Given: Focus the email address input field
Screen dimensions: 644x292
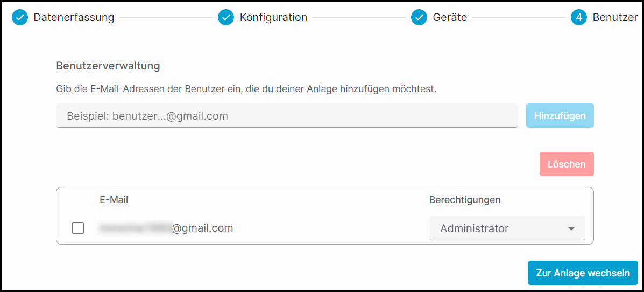Looking at the screenshot, I should 287,116.
